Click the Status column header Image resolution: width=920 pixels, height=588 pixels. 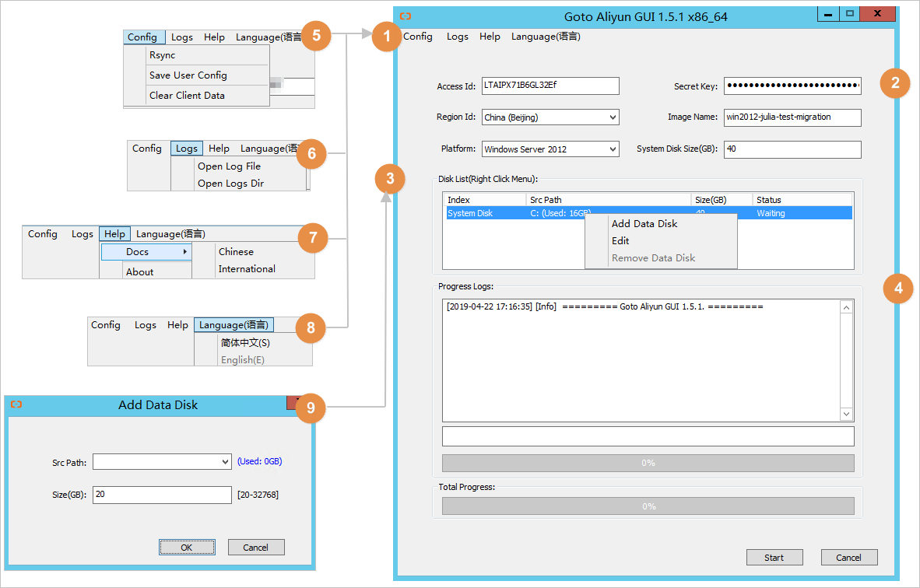pyautogui.click(x=802, y=200)
